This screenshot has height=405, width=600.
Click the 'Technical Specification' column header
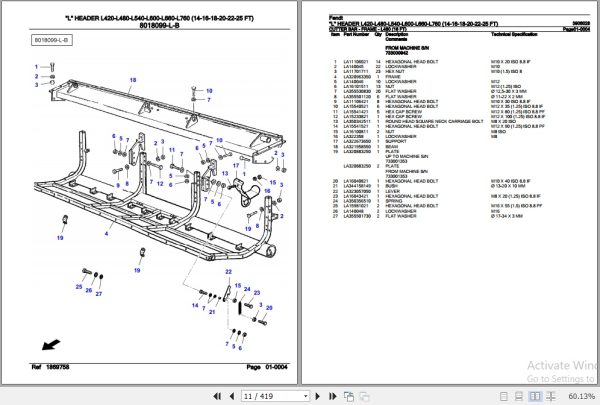point(514,34)
